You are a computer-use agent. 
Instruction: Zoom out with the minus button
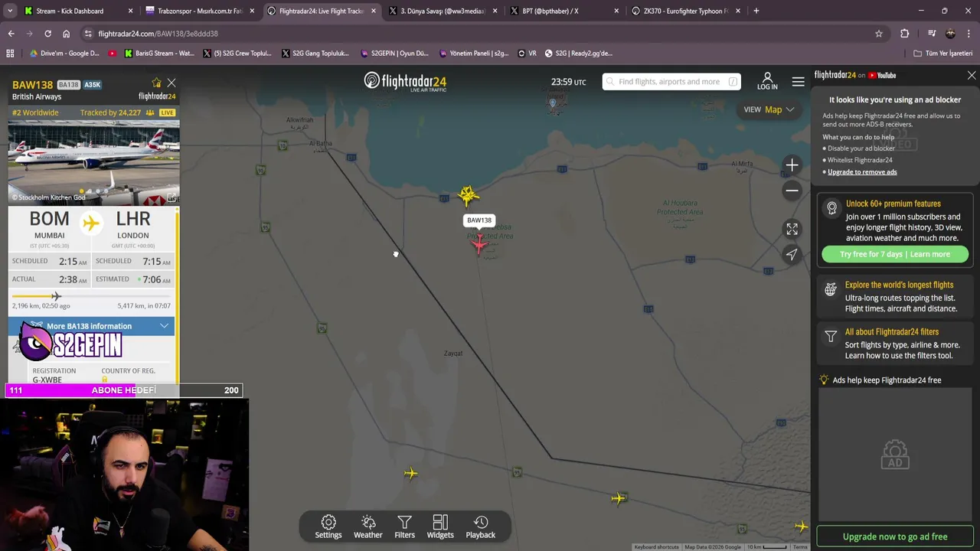pos(792,191)
